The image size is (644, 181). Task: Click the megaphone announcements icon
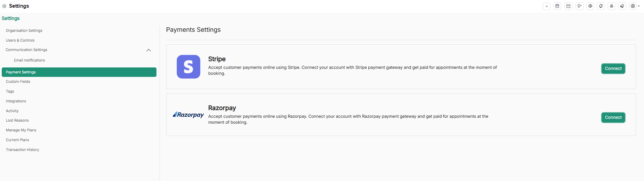click(622, 6)
